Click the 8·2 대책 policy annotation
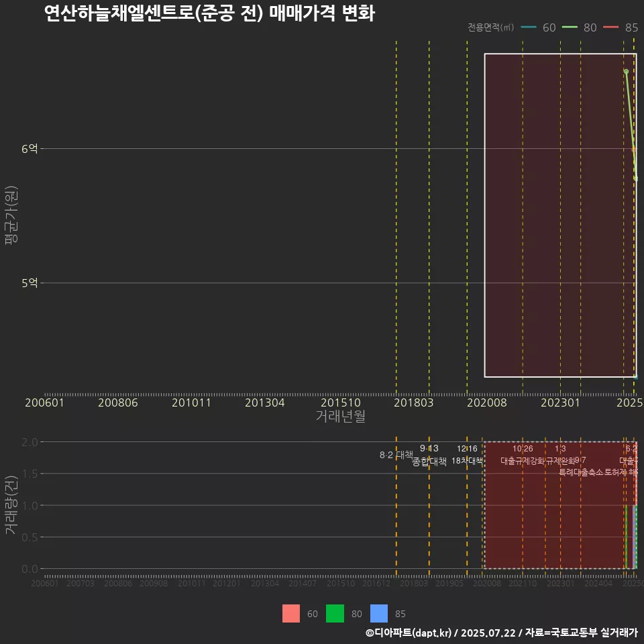 [x=396, y=455]
